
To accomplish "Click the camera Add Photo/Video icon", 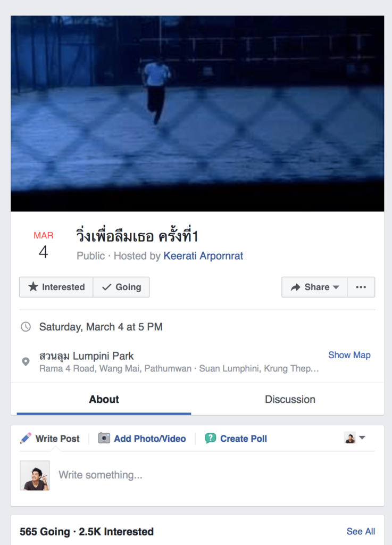I will (104, 439).
